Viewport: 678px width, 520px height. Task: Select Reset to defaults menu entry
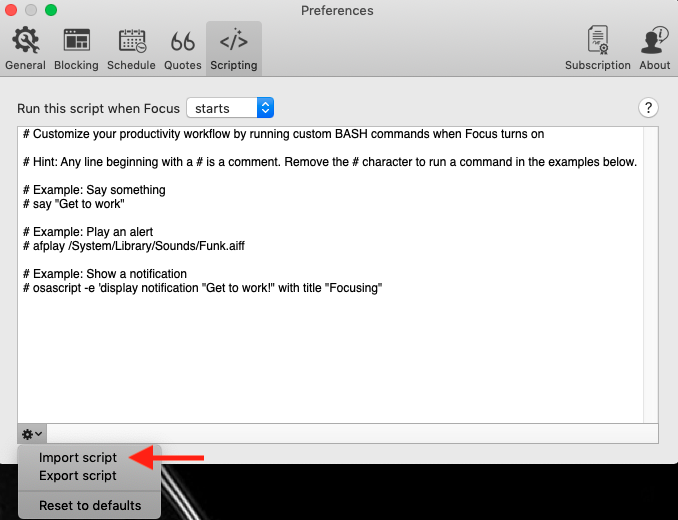coord(90,505)
